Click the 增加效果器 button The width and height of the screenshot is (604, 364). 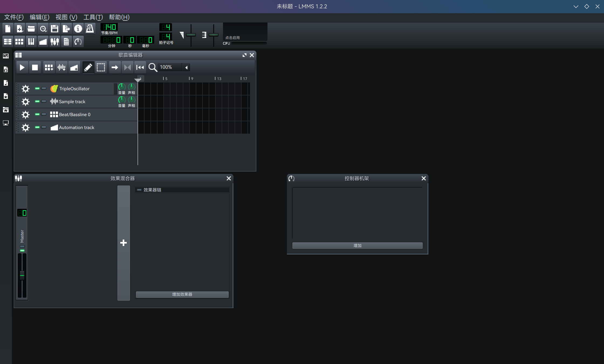(x=182, y=294)
